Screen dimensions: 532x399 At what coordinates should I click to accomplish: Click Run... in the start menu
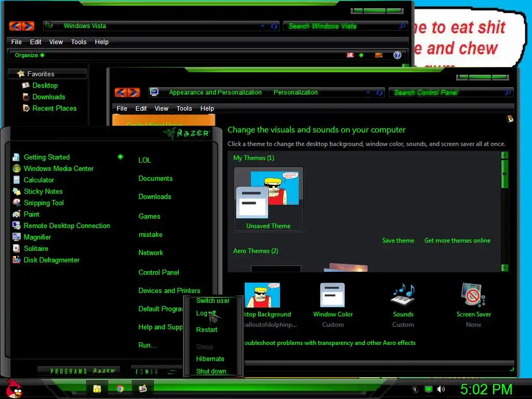147,345
